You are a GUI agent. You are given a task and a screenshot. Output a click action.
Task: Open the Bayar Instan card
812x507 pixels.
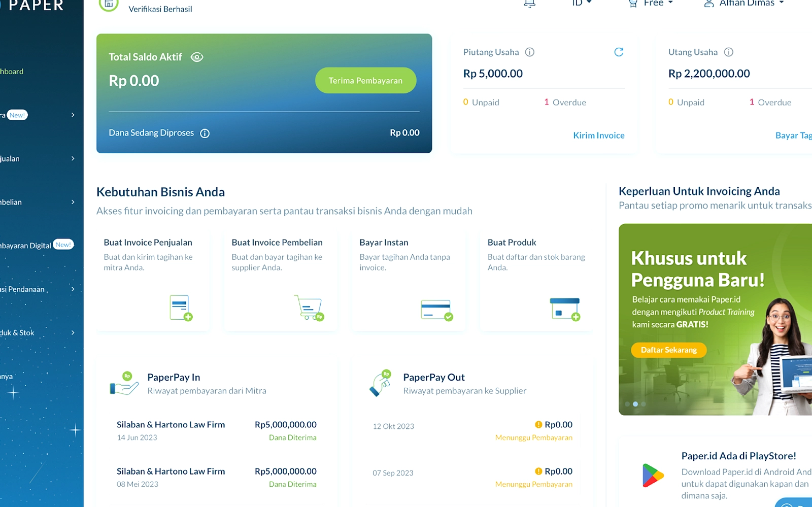point(409,282)
